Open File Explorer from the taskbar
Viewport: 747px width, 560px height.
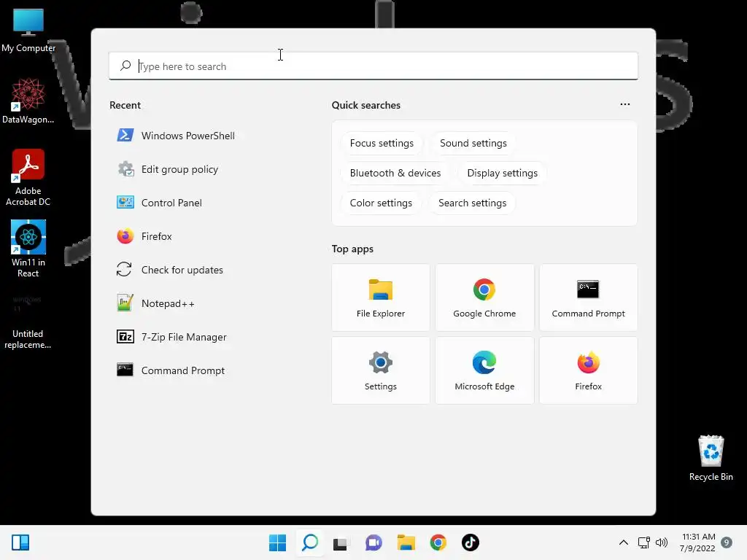[406, 542]
